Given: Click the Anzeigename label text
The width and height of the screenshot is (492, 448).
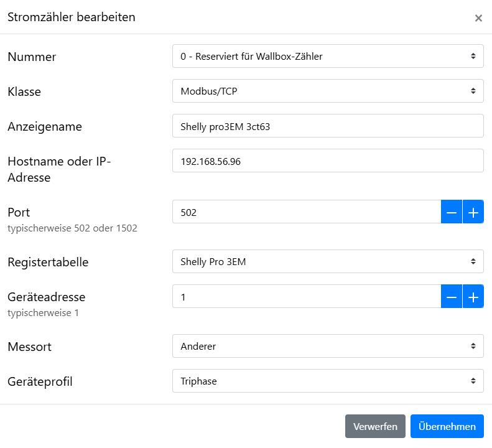Looking at the screenshot, I should [45, 127].
